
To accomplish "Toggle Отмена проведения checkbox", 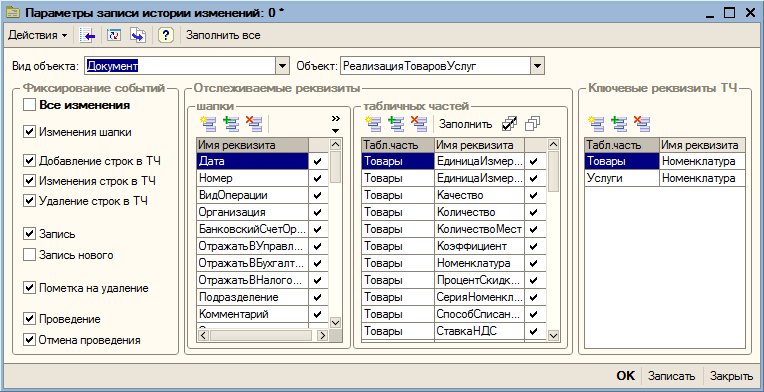I will [x=30, y=339].
